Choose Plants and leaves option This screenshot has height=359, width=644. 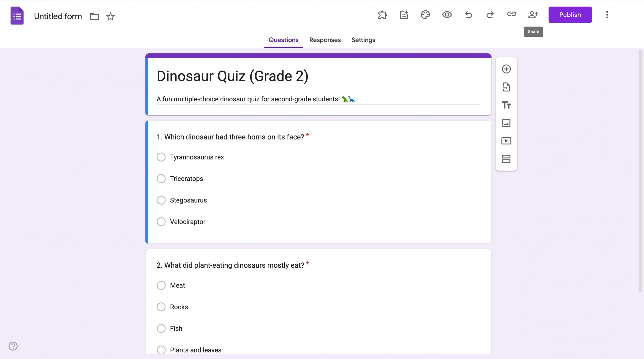pos(161,349)
